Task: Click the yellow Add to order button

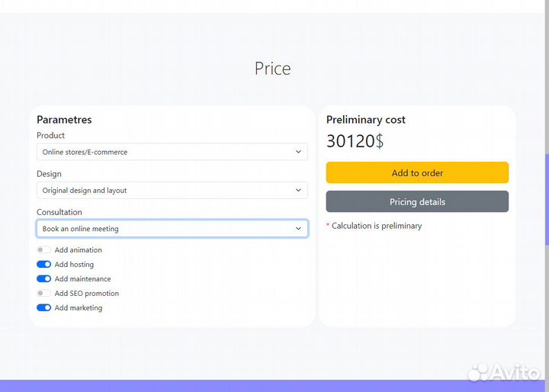Action: pyautogui.click(x=417, y=172)
